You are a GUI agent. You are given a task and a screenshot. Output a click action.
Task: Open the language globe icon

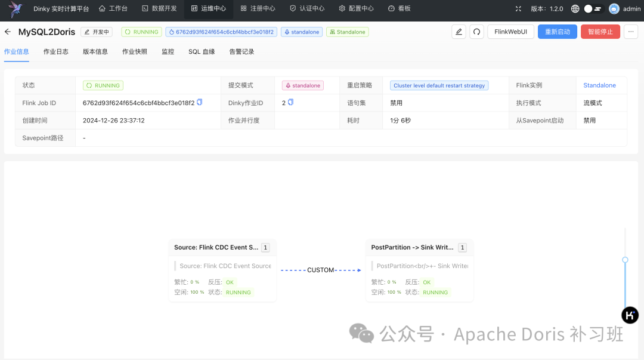click(575, 8)
